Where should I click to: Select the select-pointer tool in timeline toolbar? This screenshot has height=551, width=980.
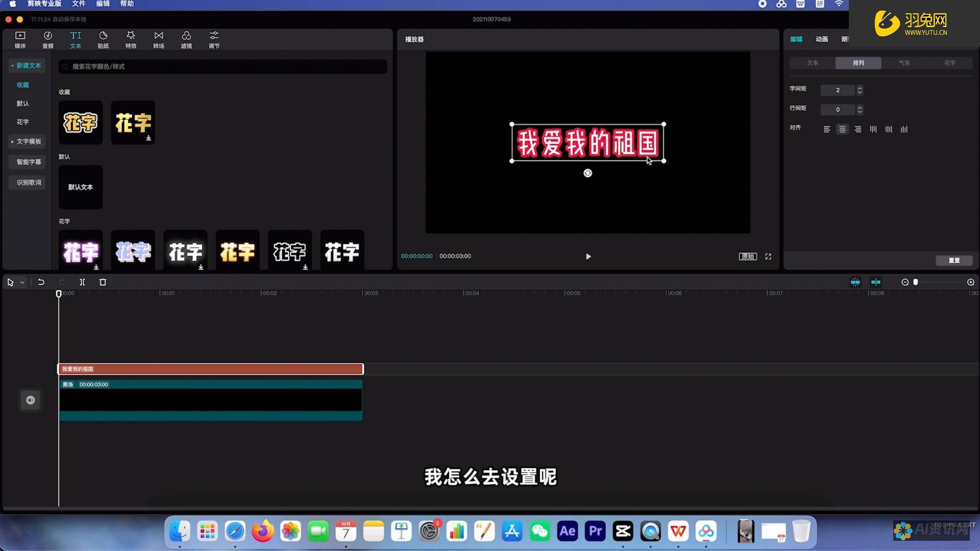pos(10,282)
